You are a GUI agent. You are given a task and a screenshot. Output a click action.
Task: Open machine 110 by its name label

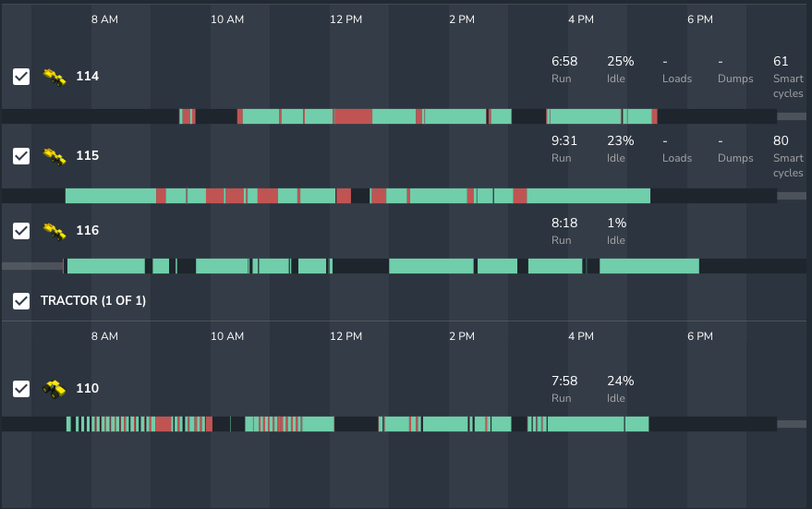[x=87, y=389]
